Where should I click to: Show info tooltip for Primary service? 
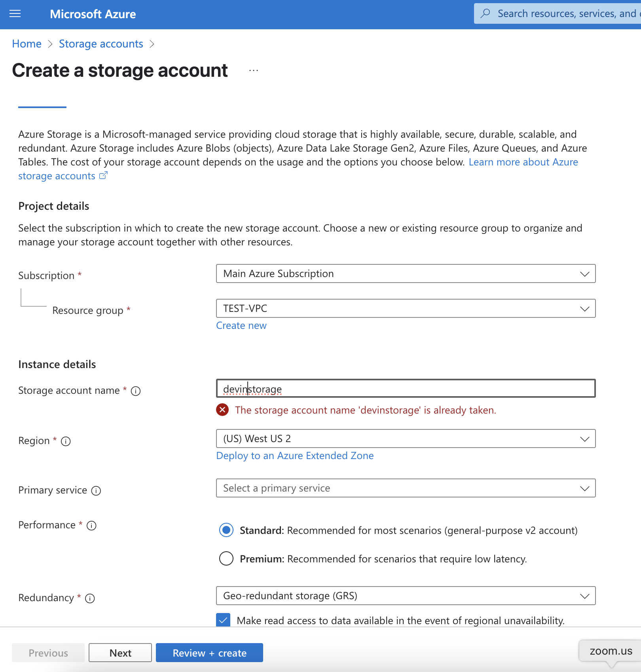(96, 491)
